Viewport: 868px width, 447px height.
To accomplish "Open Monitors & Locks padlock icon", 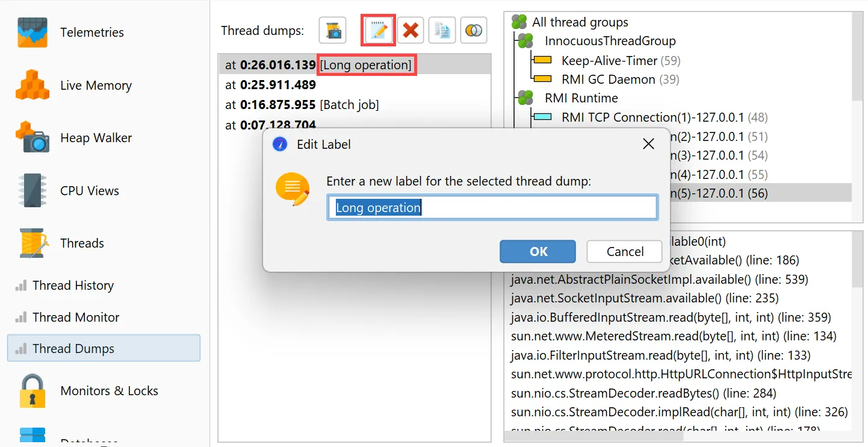I will [33, 390].
